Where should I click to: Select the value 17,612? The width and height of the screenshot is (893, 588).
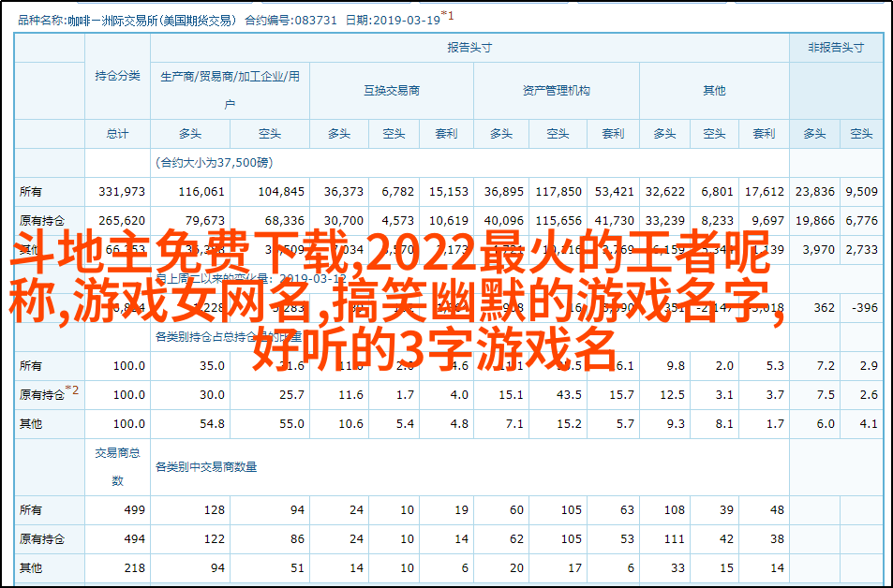[x=765, y=192]
